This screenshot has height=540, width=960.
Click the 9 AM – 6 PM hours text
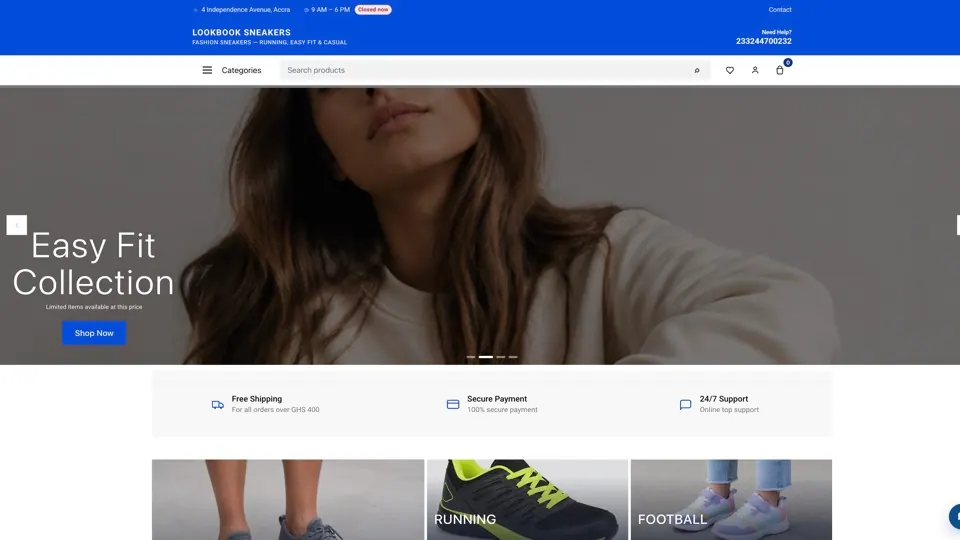331,10
